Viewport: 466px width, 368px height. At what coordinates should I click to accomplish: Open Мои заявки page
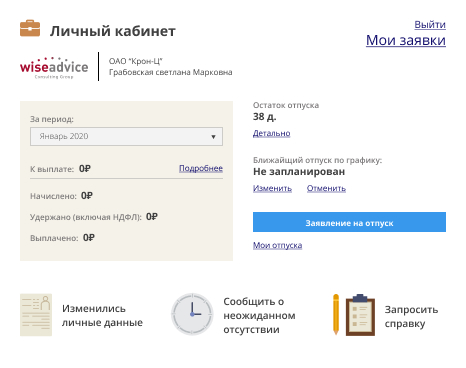coord(406,40)
